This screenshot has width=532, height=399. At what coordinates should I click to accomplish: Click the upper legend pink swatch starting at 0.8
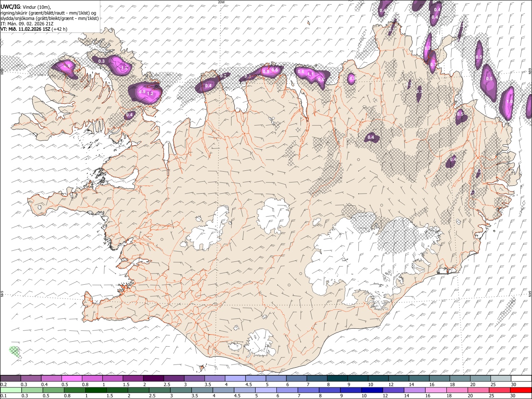[x=92, y=379]
